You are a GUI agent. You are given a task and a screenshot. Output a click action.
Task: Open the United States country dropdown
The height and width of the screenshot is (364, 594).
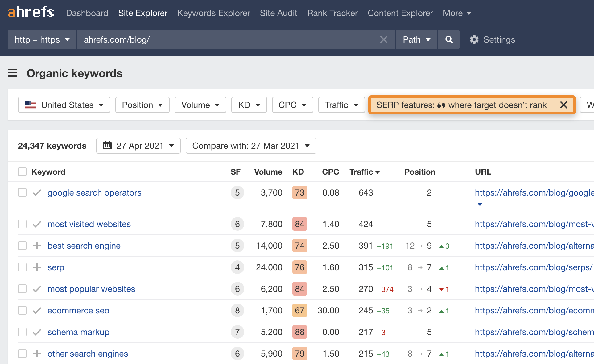pos(64,105)
